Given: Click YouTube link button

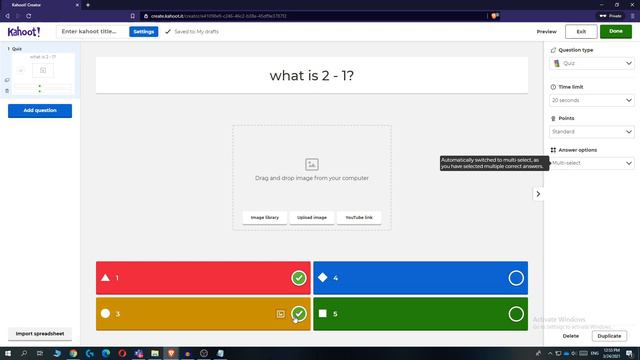Looking at the screenshot, I should (x=359, y=218).
